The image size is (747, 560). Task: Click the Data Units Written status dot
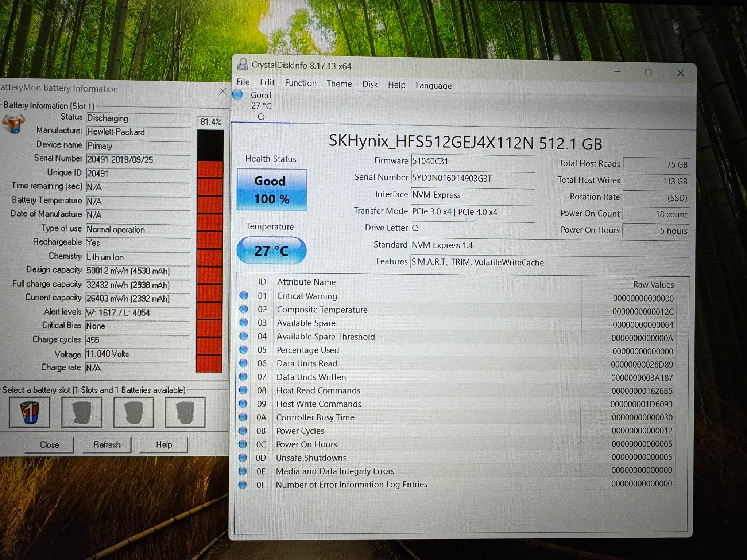(x=243, y=377)
